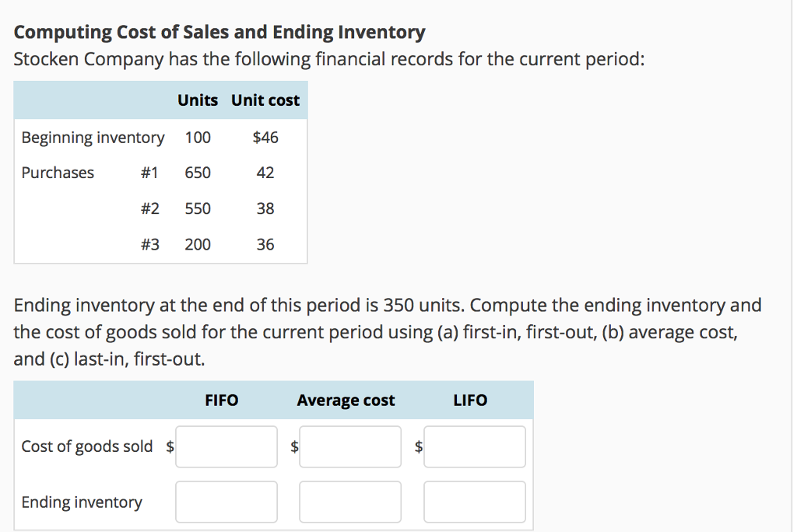Click the 550 units cell for purchase #2

[198, 208]
